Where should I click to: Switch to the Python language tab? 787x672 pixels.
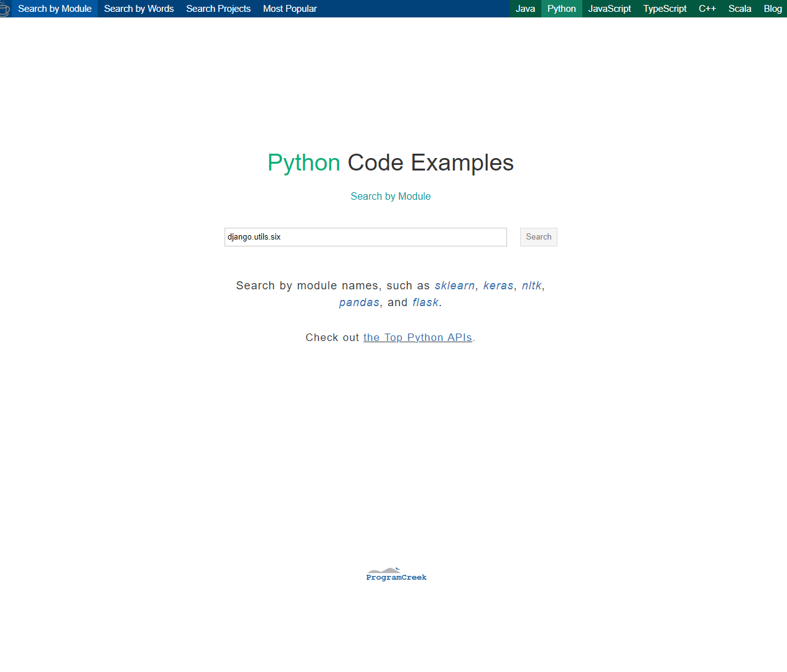click(562, 9)
